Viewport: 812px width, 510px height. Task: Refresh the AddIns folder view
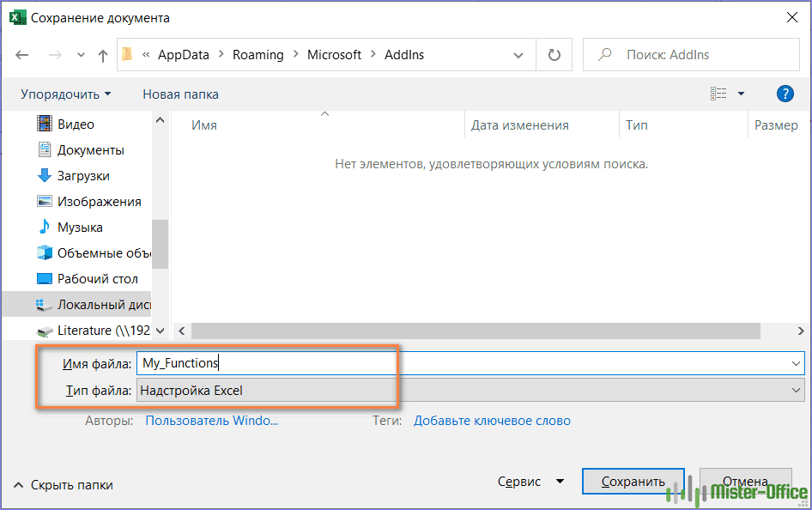(554, 55)
